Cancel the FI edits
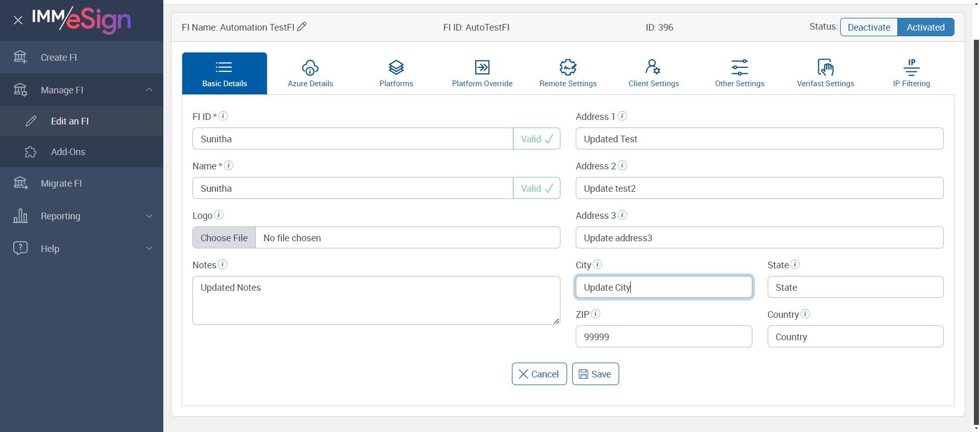 point(539,374)
